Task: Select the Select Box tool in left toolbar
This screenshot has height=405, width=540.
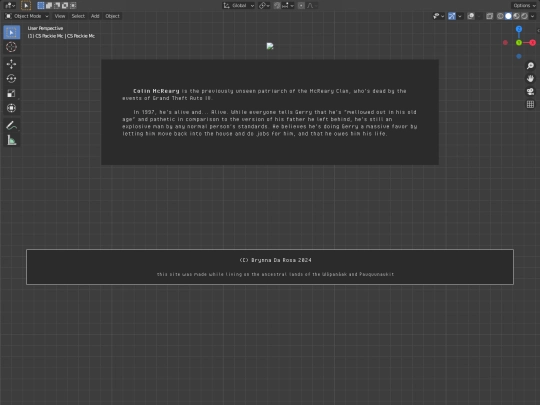Action: 11,32
